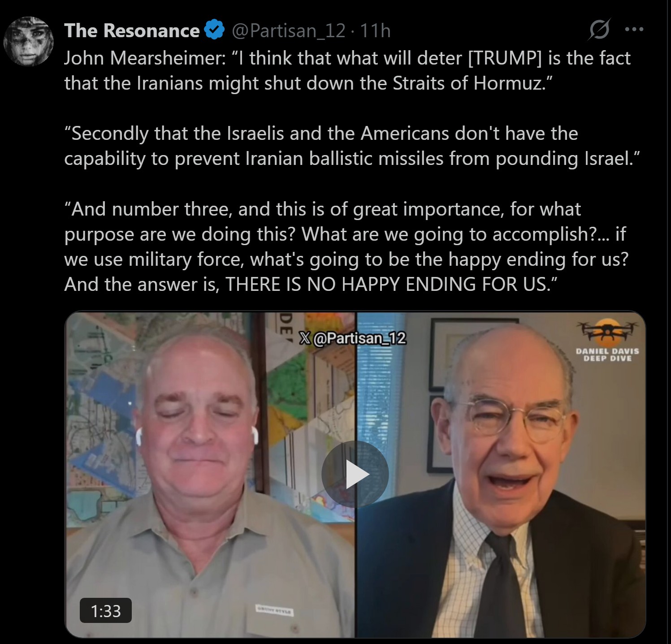Visit the @Partisan_12 handle in the header

click(x=289, y=30)
